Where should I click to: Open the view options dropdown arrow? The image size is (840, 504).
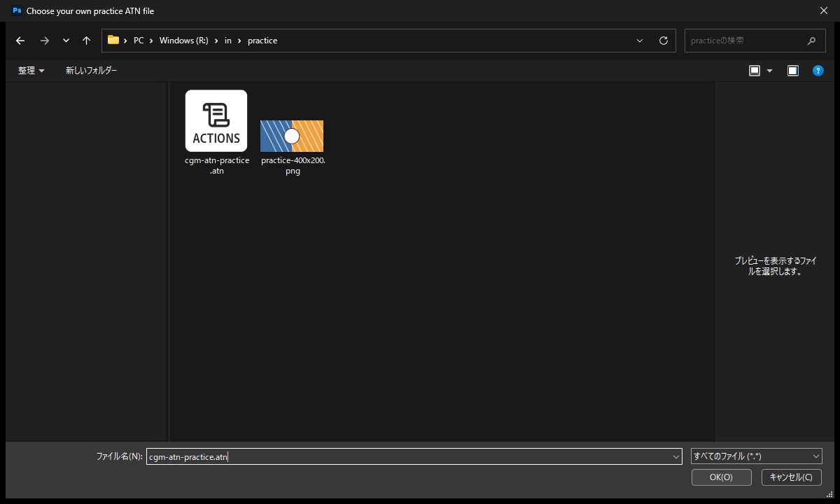pyautogui.click(x=770, y=71)
